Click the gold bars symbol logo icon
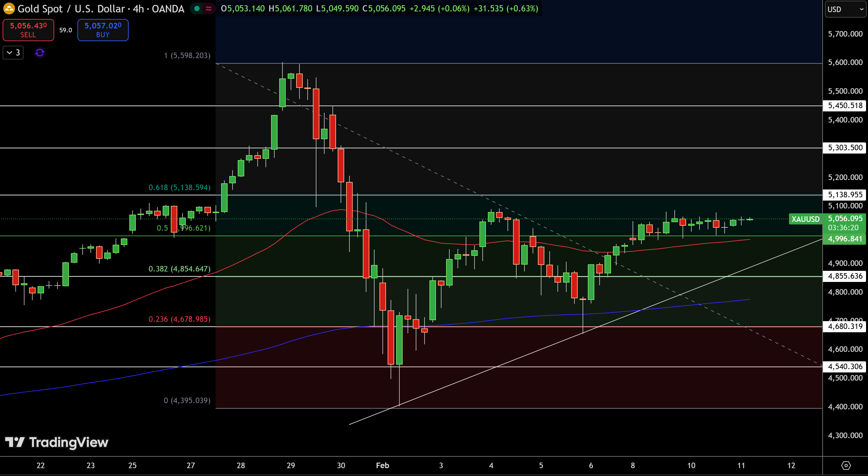Screen dimensions: 868x476 coord(9,9)
